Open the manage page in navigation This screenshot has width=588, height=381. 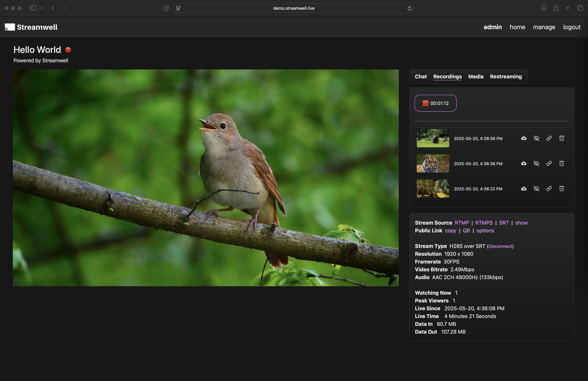point(544,27)
